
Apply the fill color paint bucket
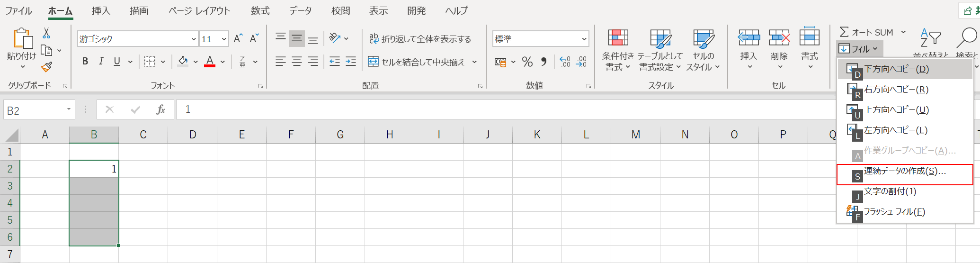pos(183,61)
